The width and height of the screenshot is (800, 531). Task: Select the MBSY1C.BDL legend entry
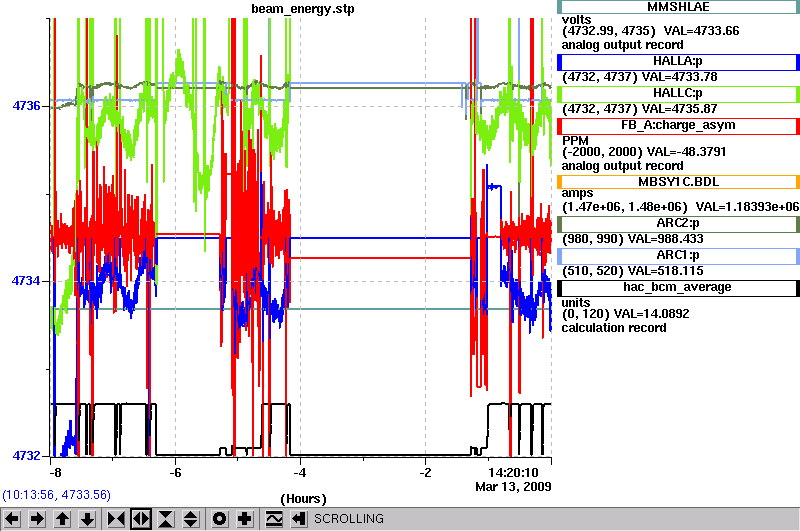coord(678,182)
